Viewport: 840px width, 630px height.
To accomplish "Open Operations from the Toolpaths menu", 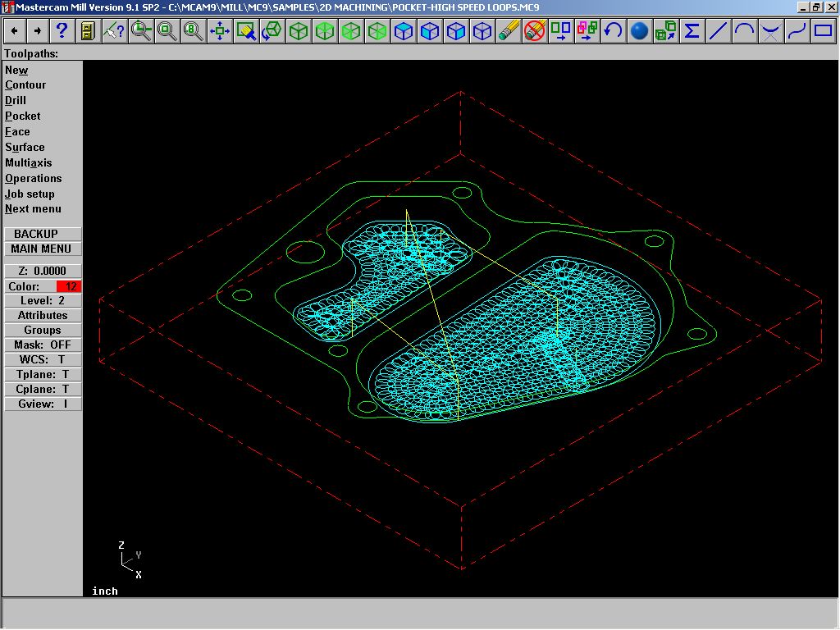I will (x=33, y=178).
